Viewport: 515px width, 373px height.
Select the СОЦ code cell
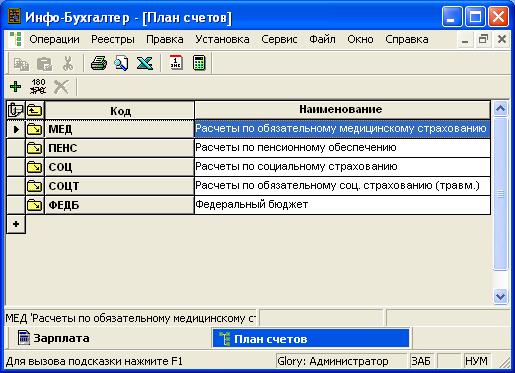tap(120, 167)
